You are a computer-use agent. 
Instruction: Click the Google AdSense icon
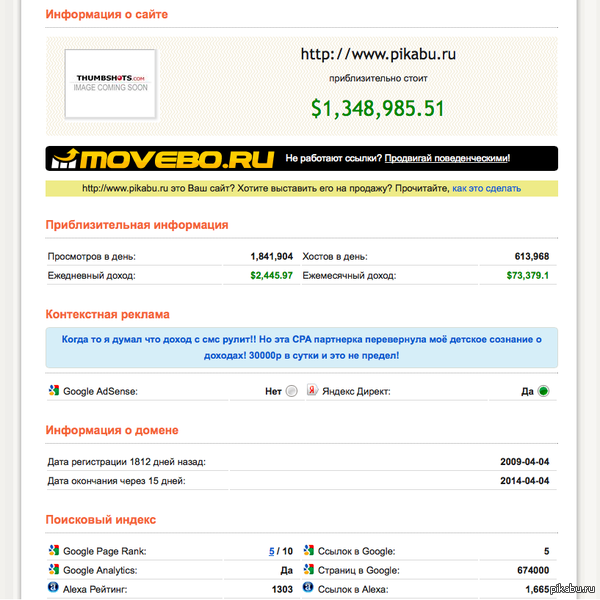click(54, 391)
